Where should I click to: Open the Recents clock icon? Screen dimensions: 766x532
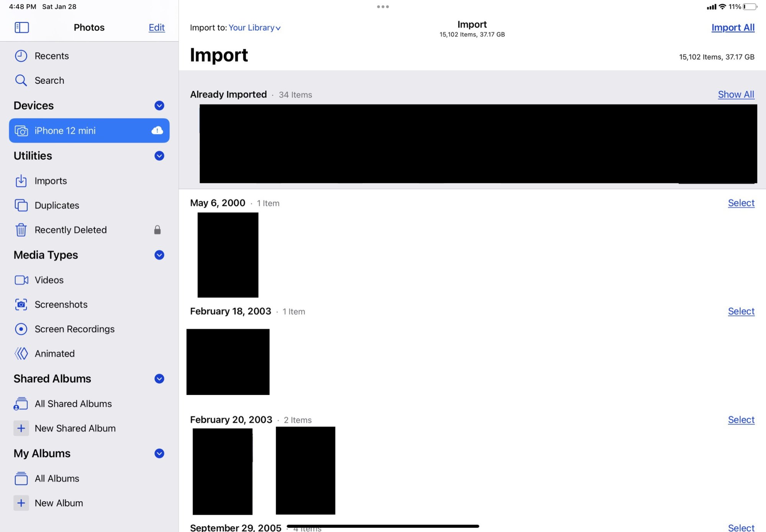(21, 56)
